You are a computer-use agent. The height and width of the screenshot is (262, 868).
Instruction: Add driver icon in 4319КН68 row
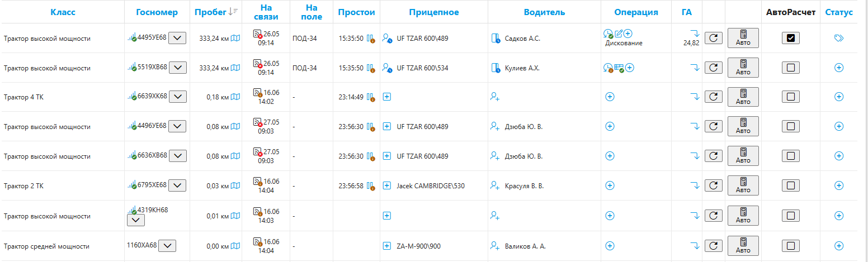click(494, 215)
